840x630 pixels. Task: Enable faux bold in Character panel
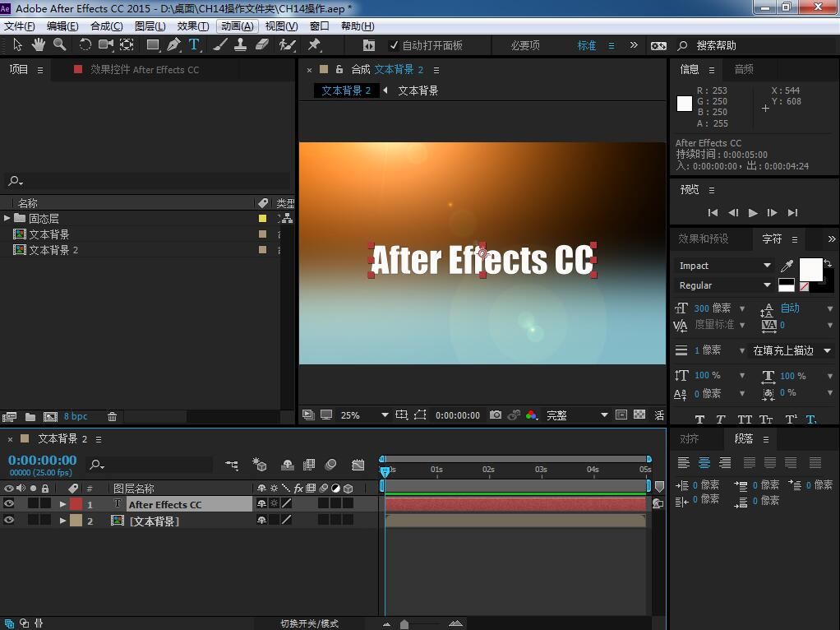click(699, 419)
